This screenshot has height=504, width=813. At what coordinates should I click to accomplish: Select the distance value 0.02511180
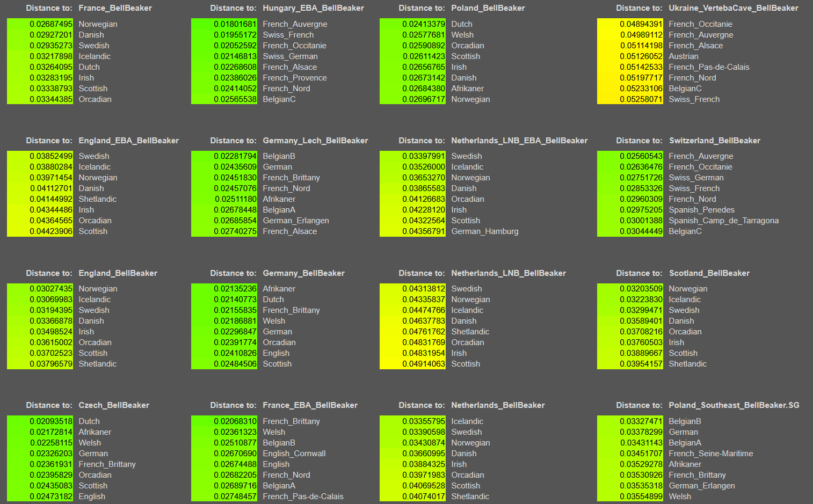235,199
